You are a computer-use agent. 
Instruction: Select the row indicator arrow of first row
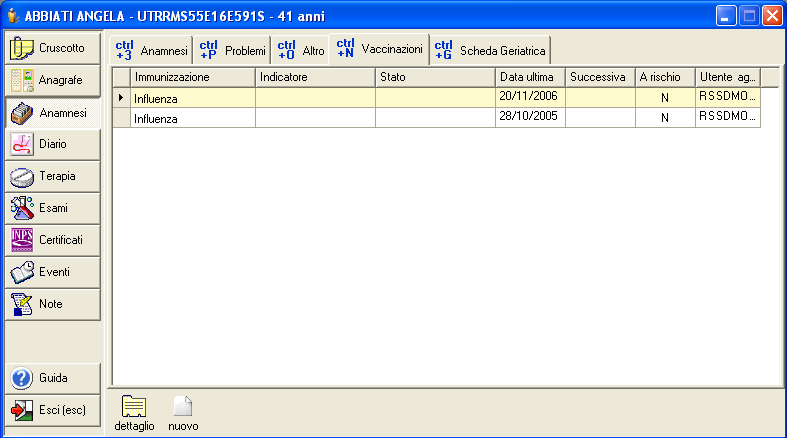(122, 97)
